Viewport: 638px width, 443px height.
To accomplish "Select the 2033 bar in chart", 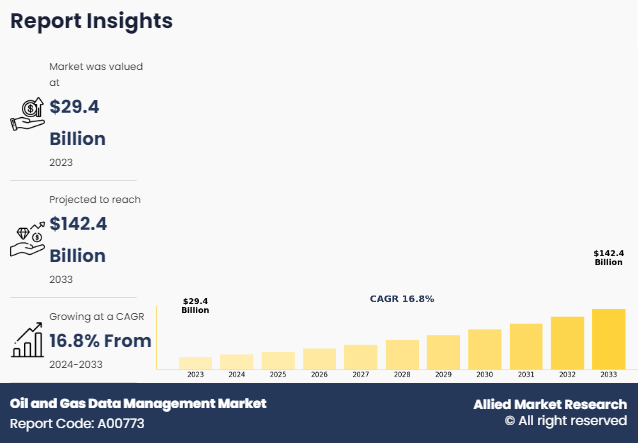I will [608, 339].
